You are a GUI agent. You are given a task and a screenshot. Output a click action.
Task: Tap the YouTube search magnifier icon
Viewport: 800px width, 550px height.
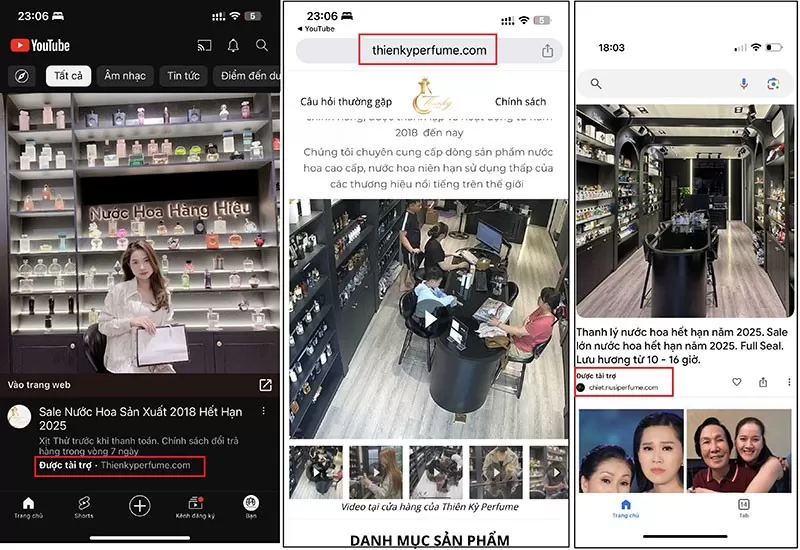262,45
